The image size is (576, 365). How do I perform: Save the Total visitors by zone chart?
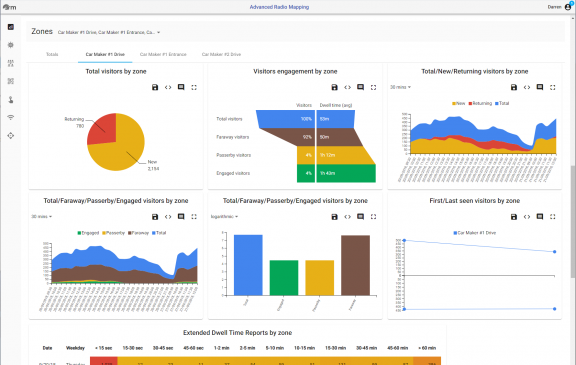pos(155,87)
